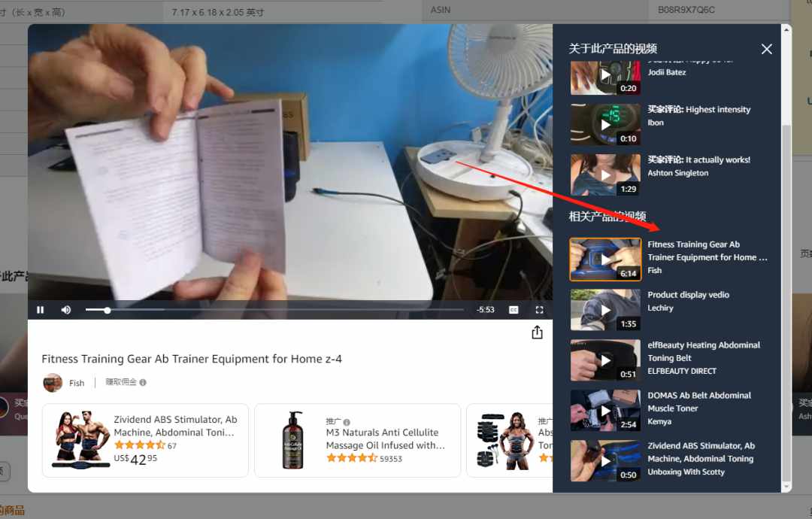
Task: Open 'Highest intensity' review video title
Action: click(x=698, y=109)
